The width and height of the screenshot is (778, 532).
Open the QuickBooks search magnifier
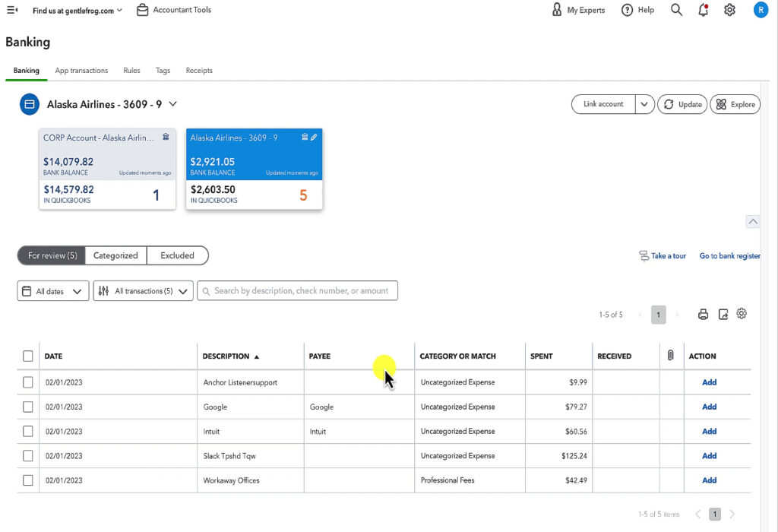676,10
